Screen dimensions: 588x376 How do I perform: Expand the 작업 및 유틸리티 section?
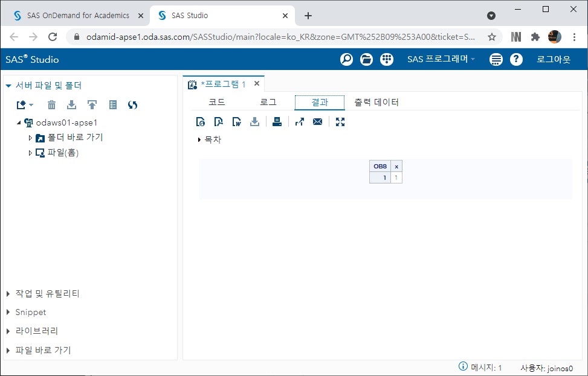tap(8, 294)
